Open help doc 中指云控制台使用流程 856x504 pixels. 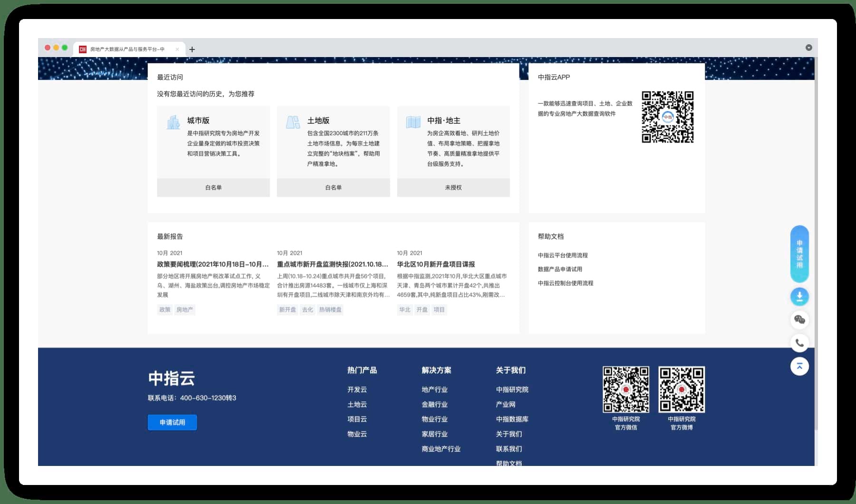[x=565, y=283]
